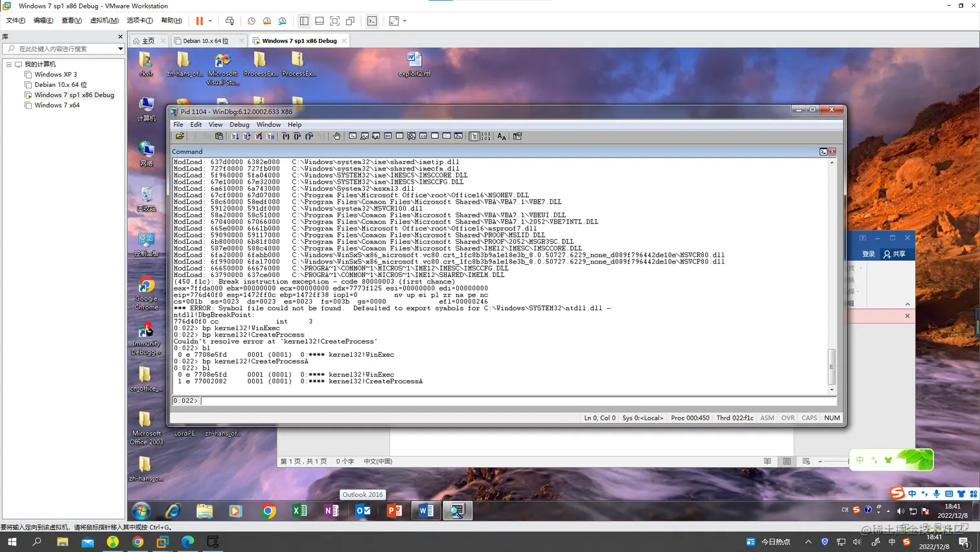This screenshot has height=552, width=980.
Task: Click the Stop Debugging toolbar icon
Action: click(x=258, y=136)
